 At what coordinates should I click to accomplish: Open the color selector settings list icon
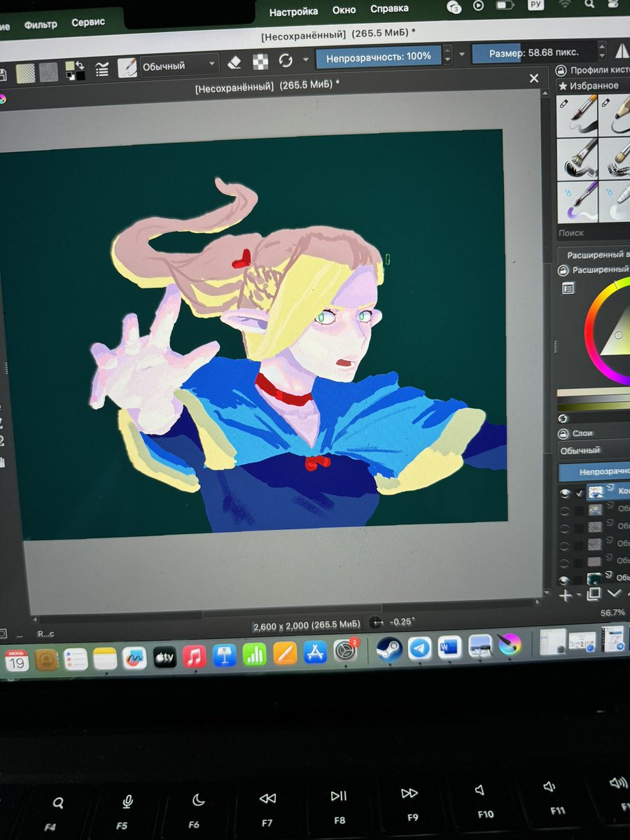(568, 288)
